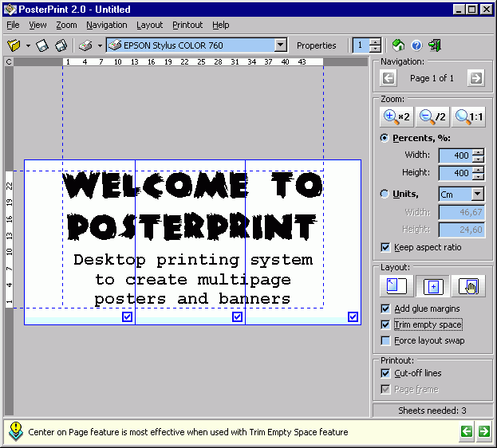Minimize the PosterPrint window

point(459,10)
